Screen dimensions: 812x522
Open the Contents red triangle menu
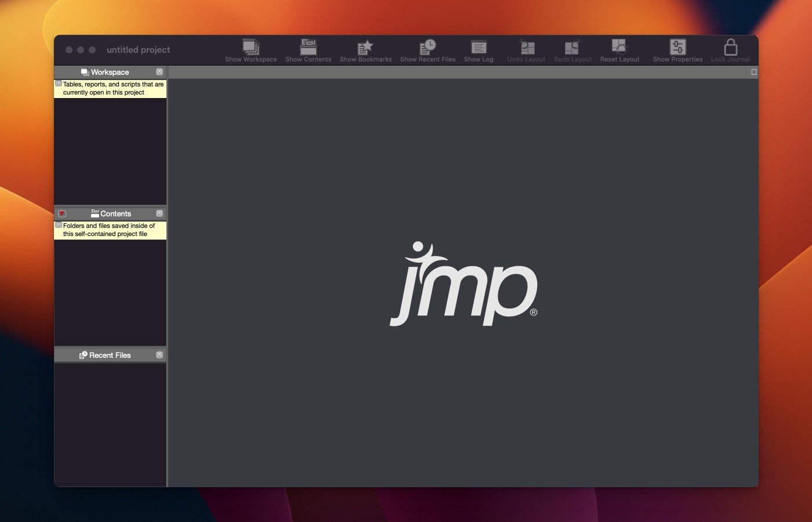pos(62,213)
